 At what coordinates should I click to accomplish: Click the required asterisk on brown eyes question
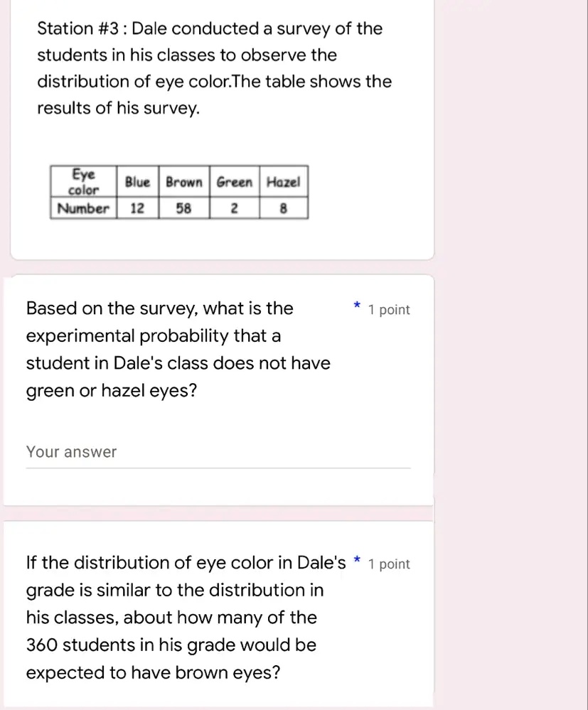click(357, 561)
